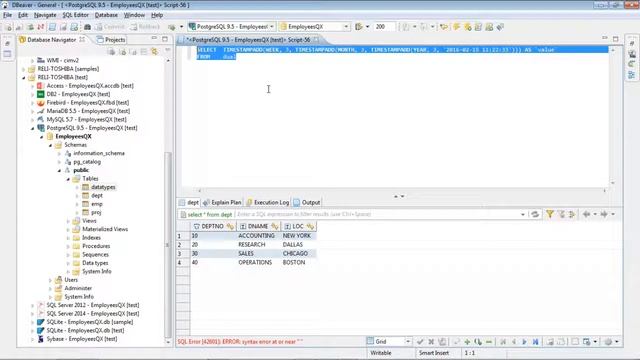This screenshot has height=360, width=640.
Task: Open the result panel settings gear
Action: tap(608, 342)
